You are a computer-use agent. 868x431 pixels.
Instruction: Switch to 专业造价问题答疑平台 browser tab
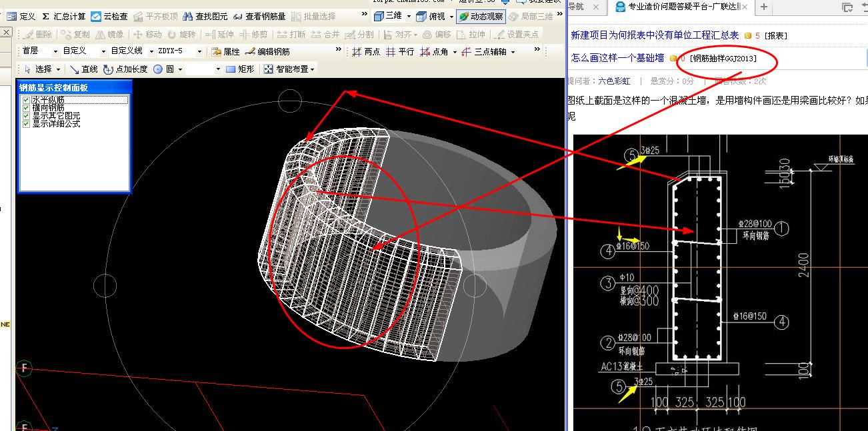point(683,7)
